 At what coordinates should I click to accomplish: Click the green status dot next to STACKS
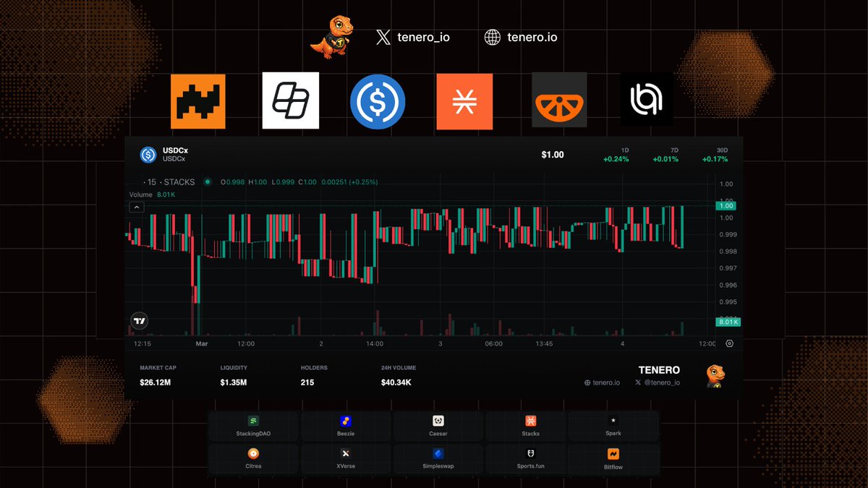pyautogui.click(x=208, y=182)
